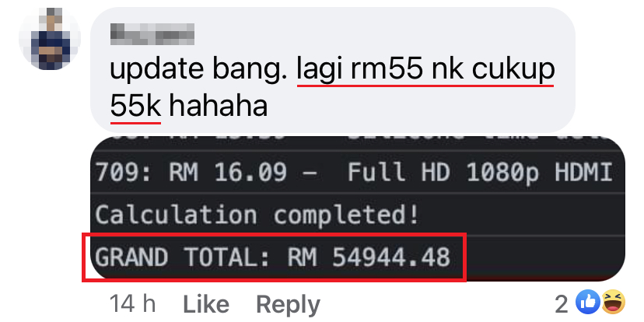
Task: Click the laughing haha reaction emoji
Action: pos(614,303)
